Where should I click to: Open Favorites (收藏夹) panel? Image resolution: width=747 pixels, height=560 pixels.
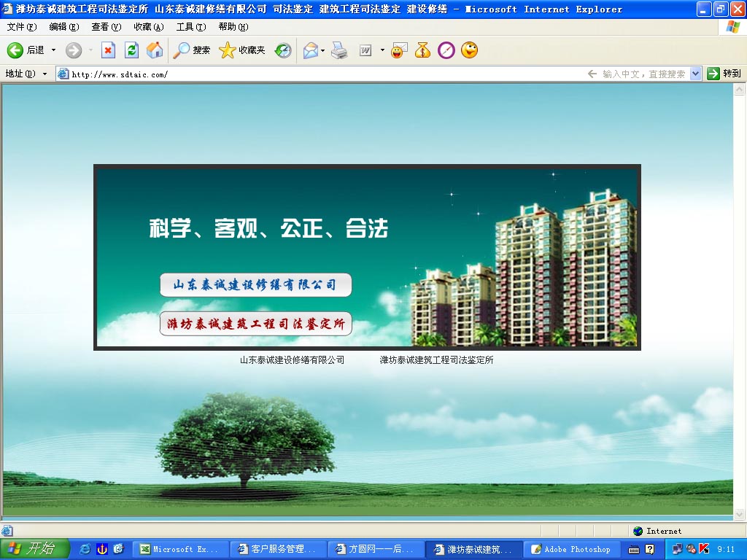click(242, 50)
